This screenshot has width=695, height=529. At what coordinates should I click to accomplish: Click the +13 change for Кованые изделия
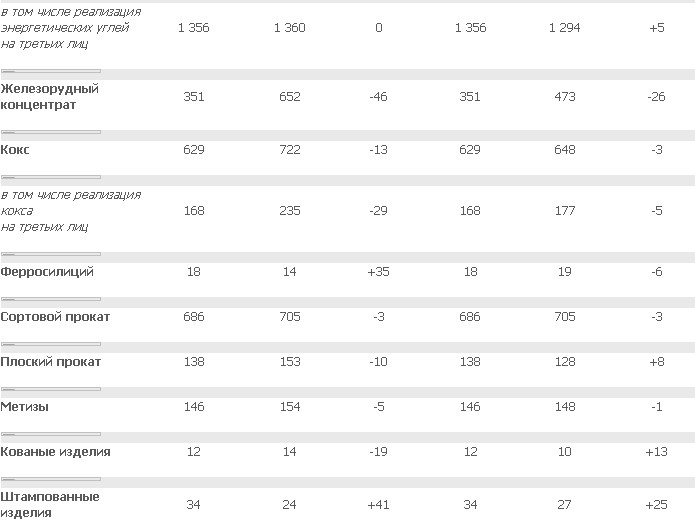[656, 452]
